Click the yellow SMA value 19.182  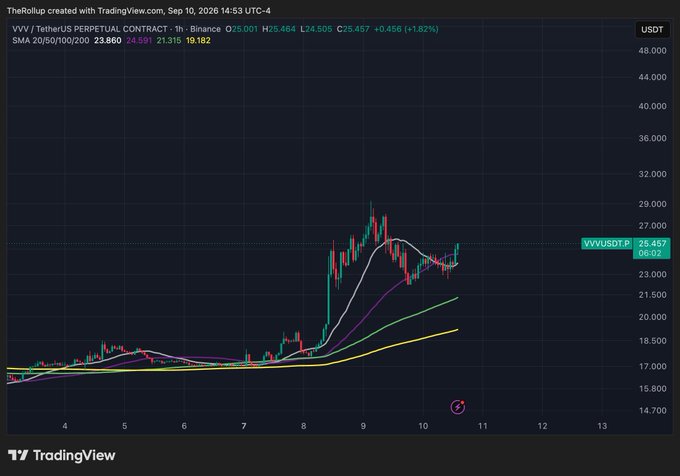pos(198,40)
